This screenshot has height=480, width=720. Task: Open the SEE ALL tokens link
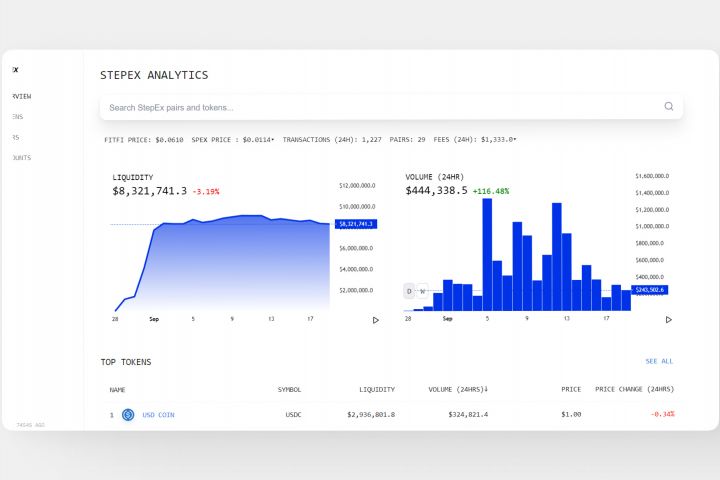(659, 361)
